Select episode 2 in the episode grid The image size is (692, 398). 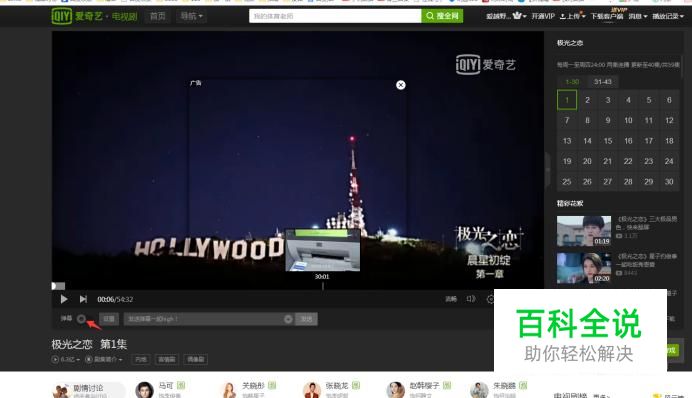click(x=587, y=100)
